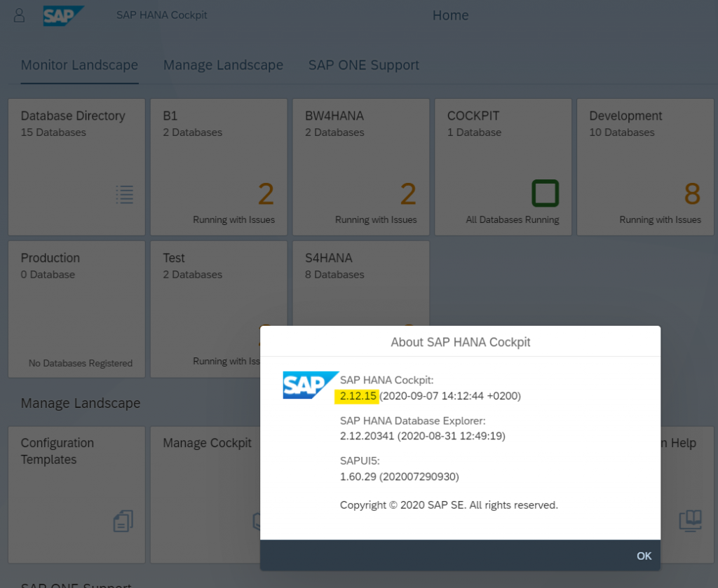Open the B1 databases tile
The width and height of the screenshot is (718, 588).
219,167
